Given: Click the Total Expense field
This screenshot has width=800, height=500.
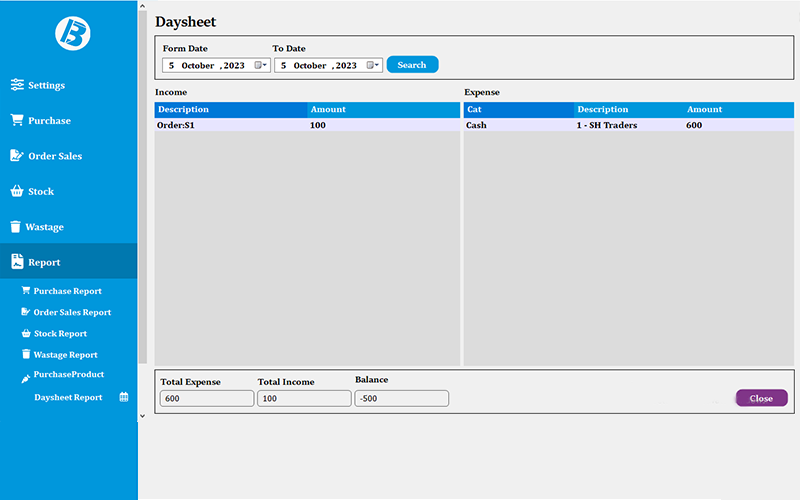Looking at the screenshot, I should pos(207,398).
